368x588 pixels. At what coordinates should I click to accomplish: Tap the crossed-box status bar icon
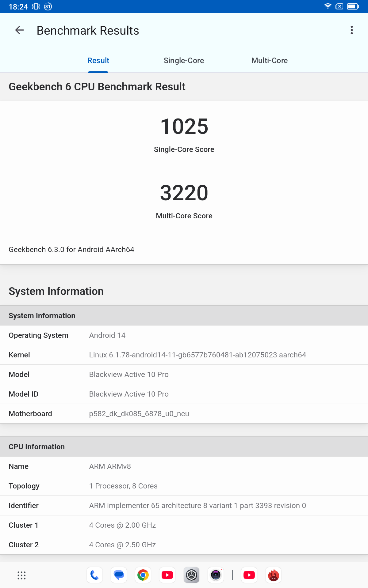coord(339,6)
